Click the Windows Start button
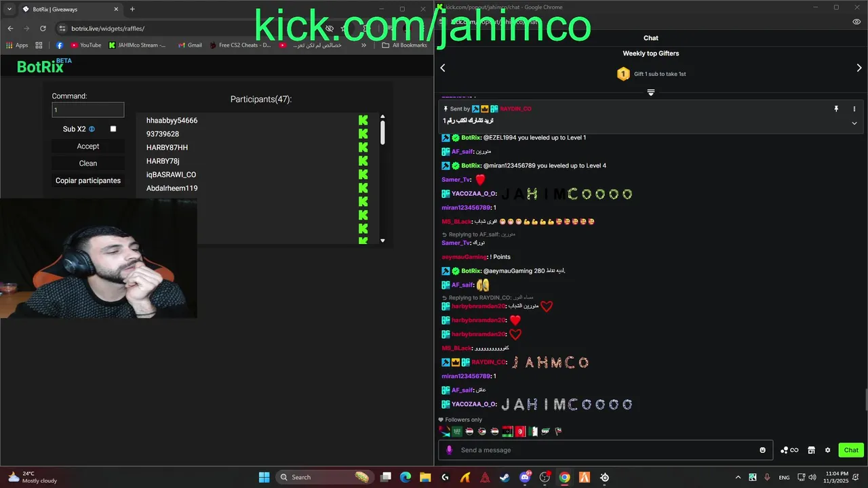868x488 pixels. [264, 477]
